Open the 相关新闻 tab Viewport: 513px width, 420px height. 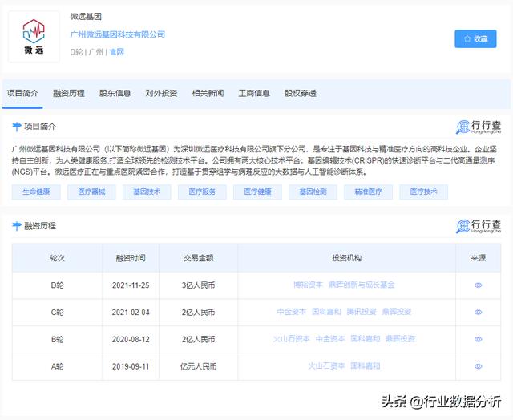(208, 93)
